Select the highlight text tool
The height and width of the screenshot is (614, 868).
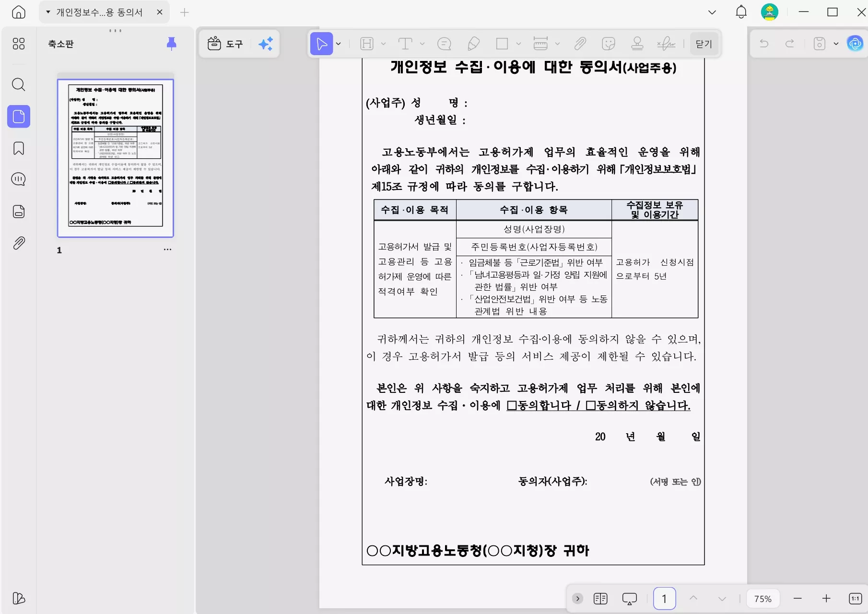(367, 44)
